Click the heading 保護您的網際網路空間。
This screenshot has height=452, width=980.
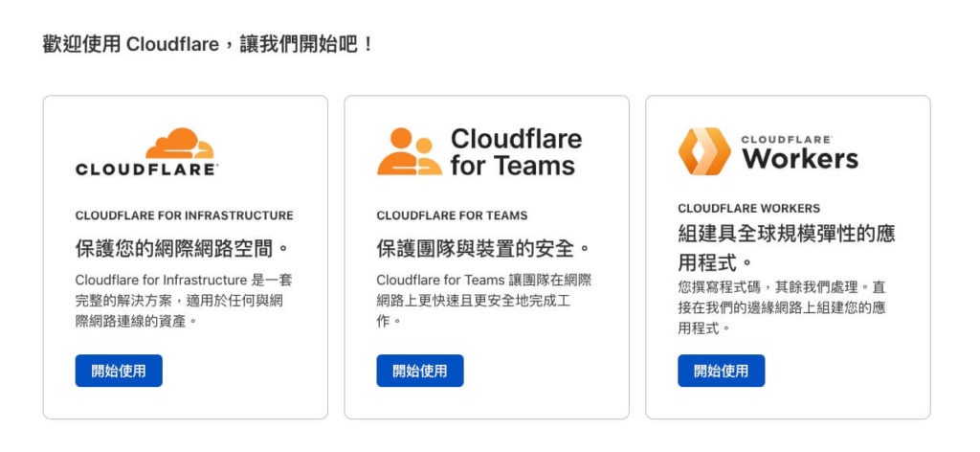pos(183,248)
